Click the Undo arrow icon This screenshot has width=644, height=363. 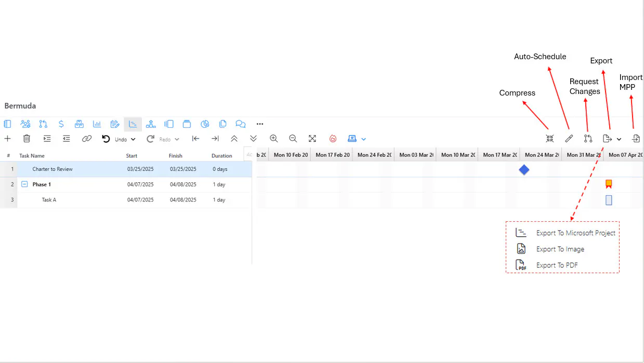tap(106, 139)
